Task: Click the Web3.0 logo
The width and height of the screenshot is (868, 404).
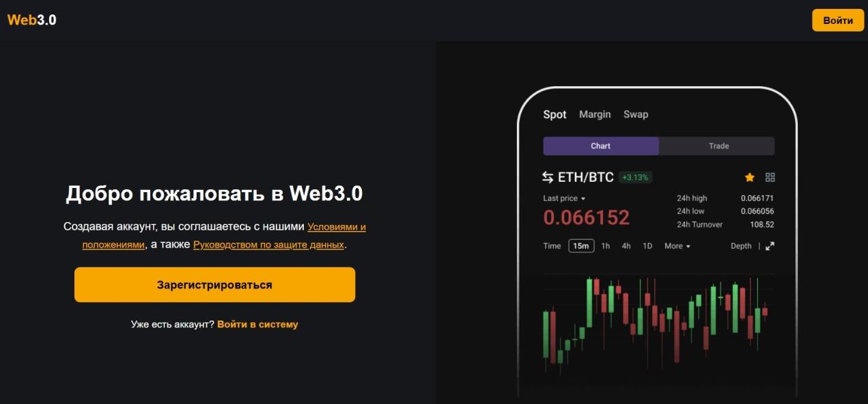Action: pyautogui.click(x=30, y=20)
